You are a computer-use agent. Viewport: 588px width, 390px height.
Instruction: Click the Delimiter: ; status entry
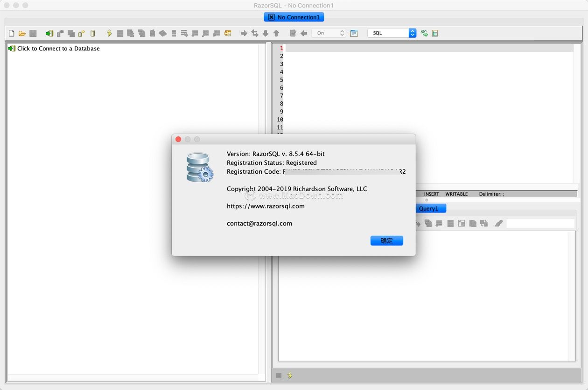point(492,194)
